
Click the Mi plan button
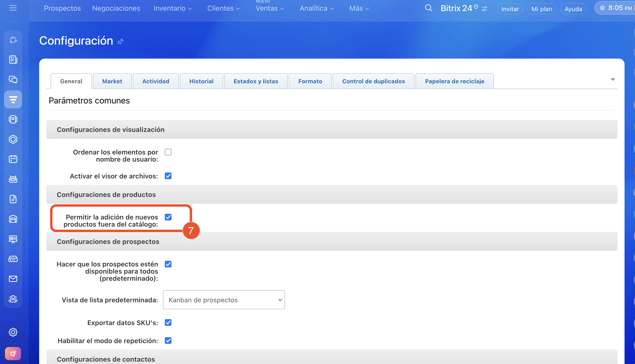tap(541, 9)
